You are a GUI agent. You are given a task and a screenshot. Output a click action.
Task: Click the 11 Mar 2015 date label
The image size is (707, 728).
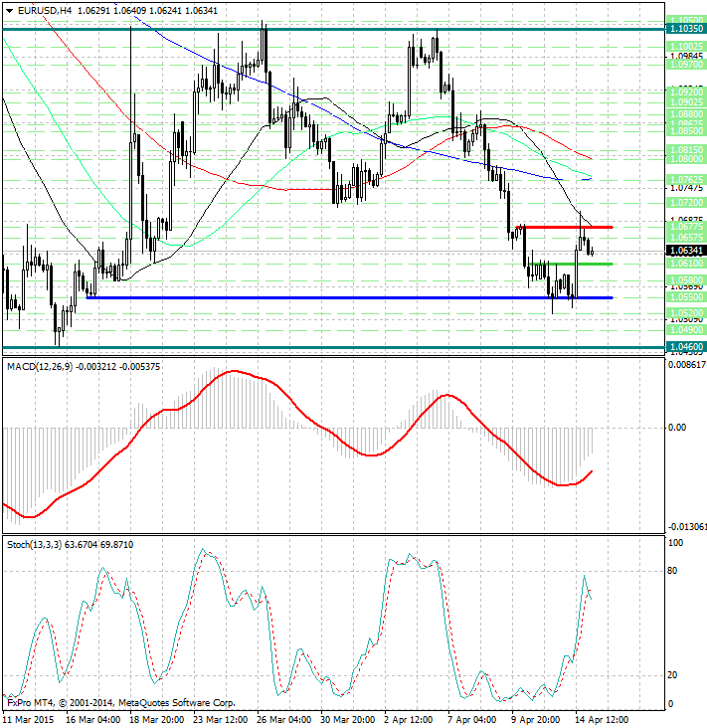[29, 720]
